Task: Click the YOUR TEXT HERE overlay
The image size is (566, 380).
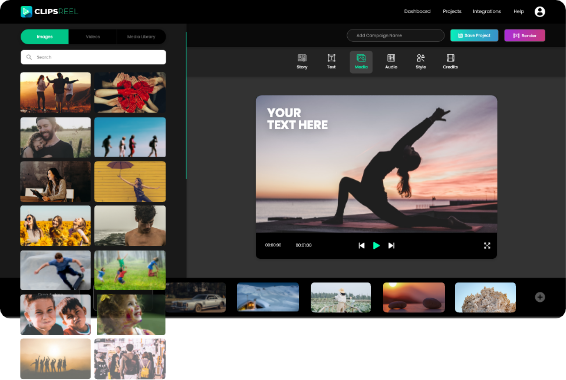Action: pos(297,119)
